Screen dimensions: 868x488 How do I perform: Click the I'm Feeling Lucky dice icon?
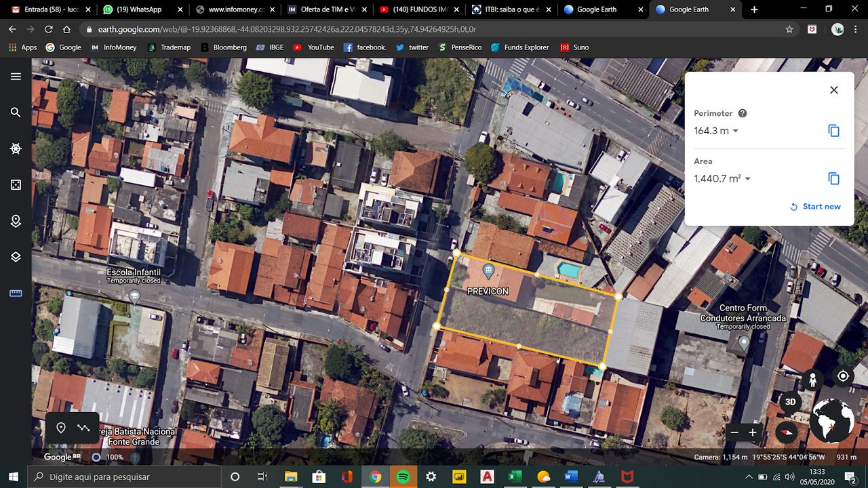point(16,185)
